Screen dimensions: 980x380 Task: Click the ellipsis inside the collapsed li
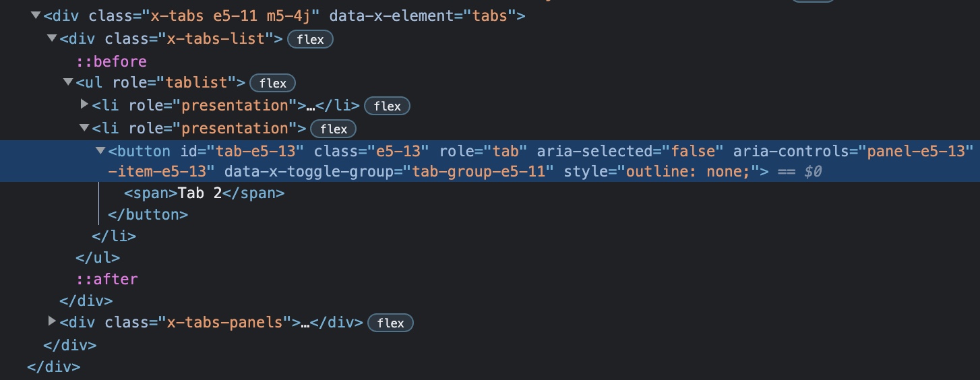pos(310,106)
